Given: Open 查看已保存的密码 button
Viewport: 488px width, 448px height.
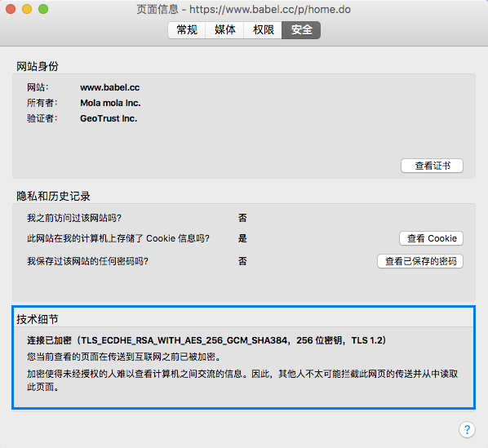Looking at the screenshot, I should click(x=420, y=261).
